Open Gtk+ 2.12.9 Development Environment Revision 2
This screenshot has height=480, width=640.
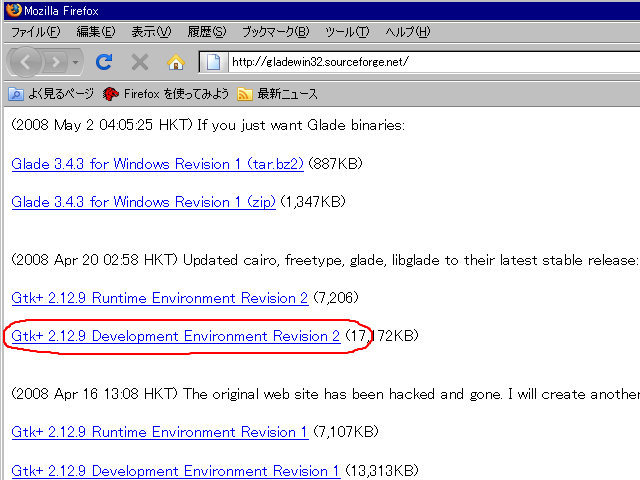[176, 336]
